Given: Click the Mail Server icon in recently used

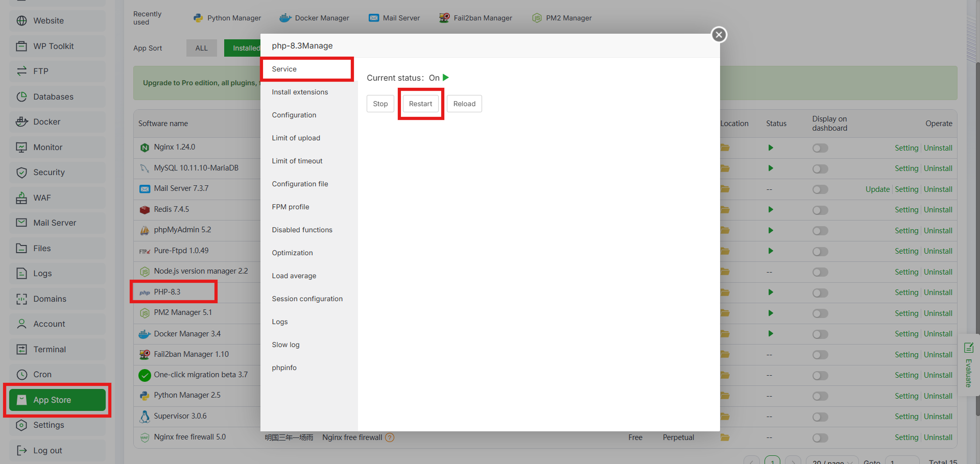Looking at the screenshot, I should (x=374, y=18).
